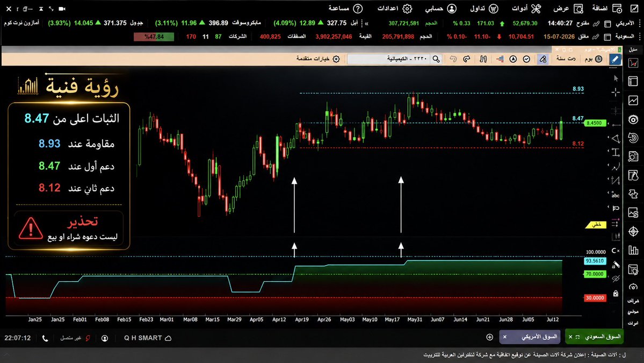644x363 pixels.
Task: Click the 93.5610 indicator value label
Action: (595, 261)
